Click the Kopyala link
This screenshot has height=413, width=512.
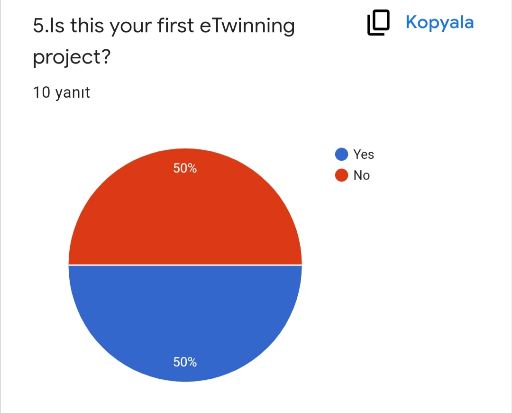(440, 23)
